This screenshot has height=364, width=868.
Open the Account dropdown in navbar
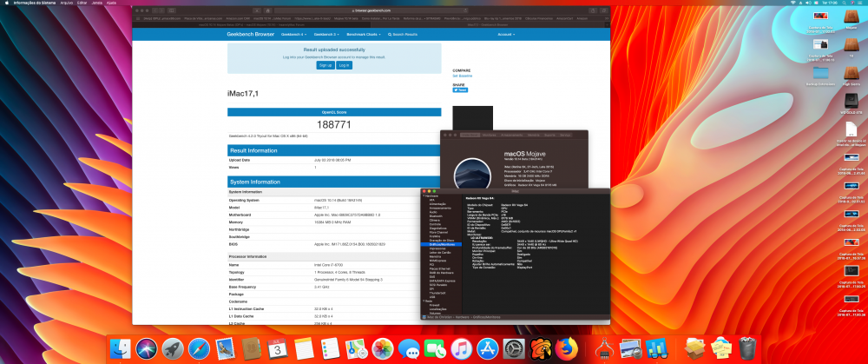coord(506,35)
